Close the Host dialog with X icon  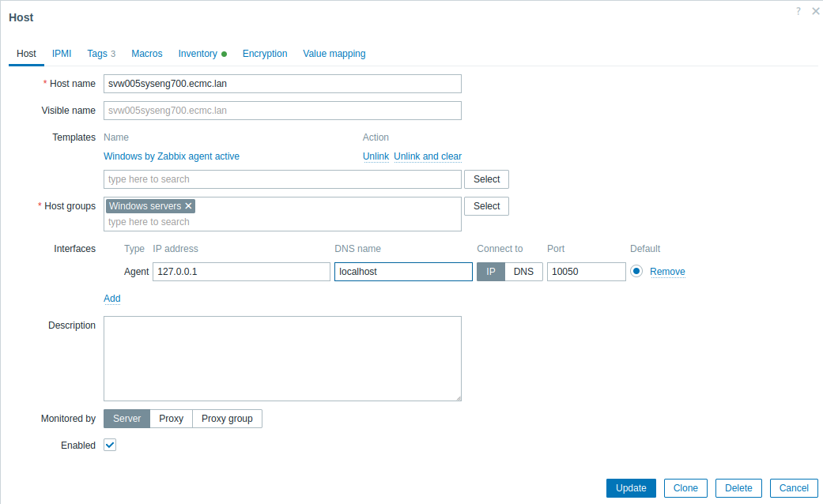(x=816, y=12)
